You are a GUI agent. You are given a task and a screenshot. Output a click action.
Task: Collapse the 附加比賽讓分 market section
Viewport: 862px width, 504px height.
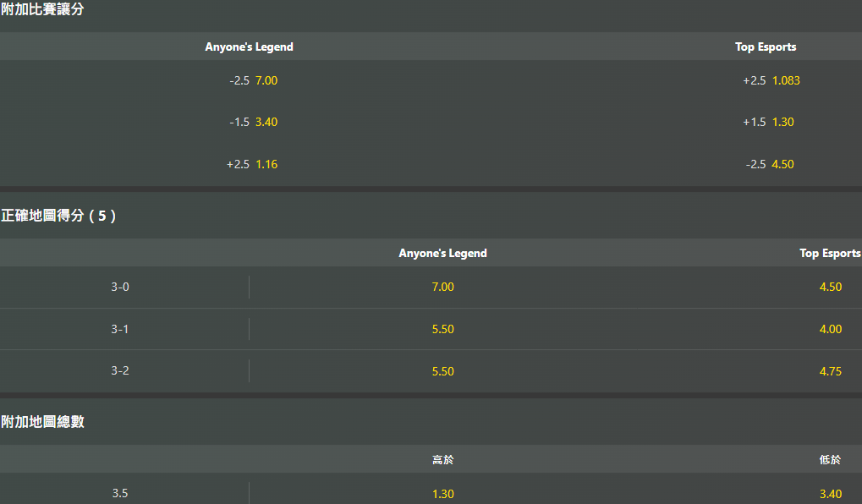pyautogui.click(x=43, y=9)
